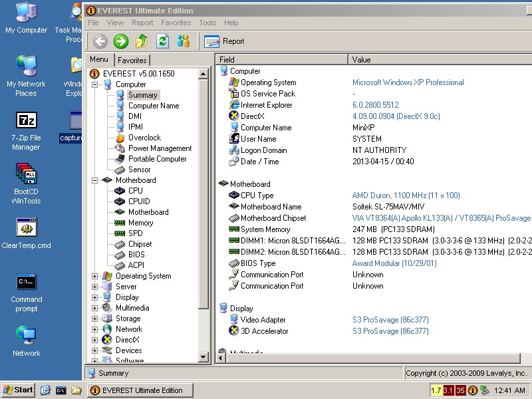Select the ClearTemp.cmd desktop icon
This screenshot has height=399, width=532.
coord(26,234)
